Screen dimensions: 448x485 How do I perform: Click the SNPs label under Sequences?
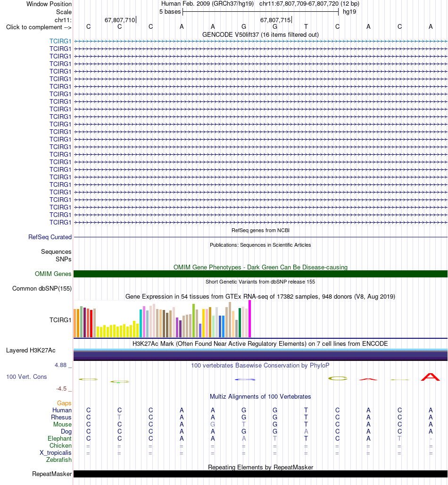tap(63, 259)
